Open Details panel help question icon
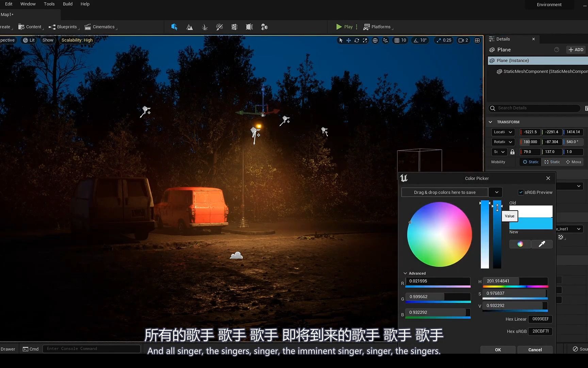This screenshot has height=368, width=588. pos(557,50)
